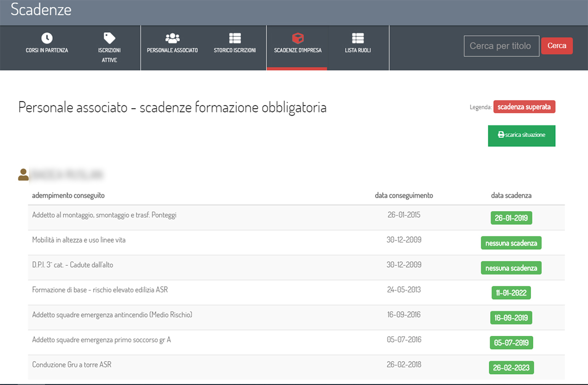
Task: Click the tag icon for Iscrizioni Attive
Action: (109, 38)
